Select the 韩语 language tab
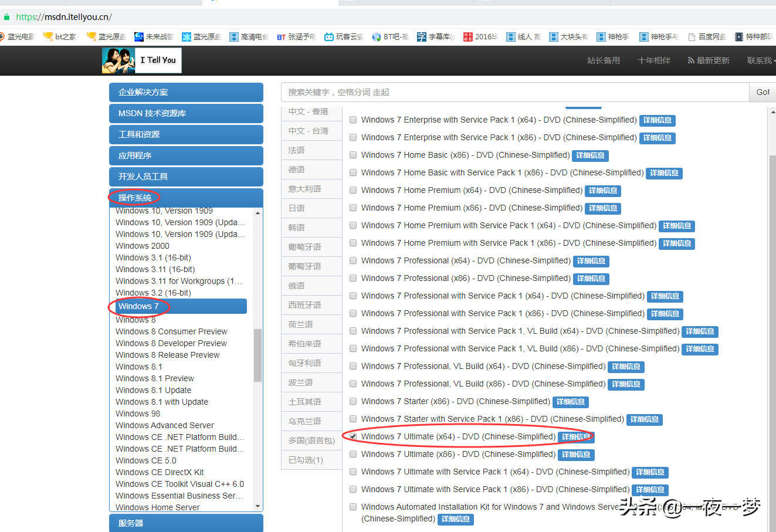 (311, 228)
